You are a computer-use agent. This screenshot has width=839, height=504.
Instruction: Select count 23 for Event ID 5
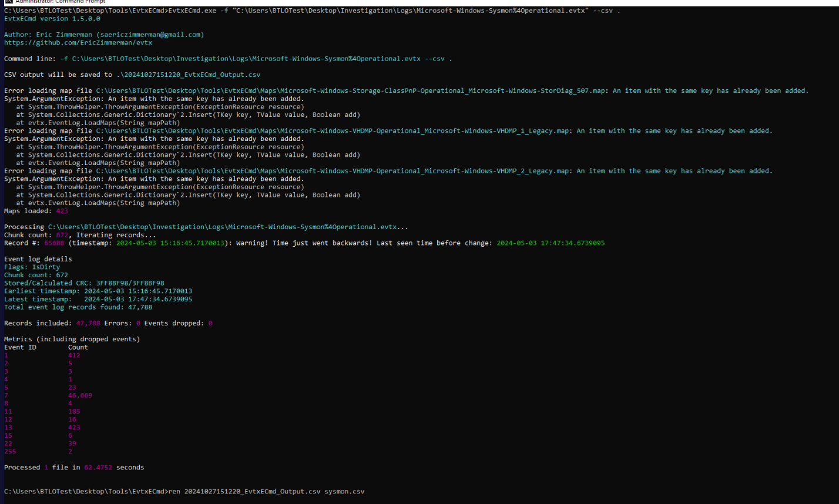72,387
